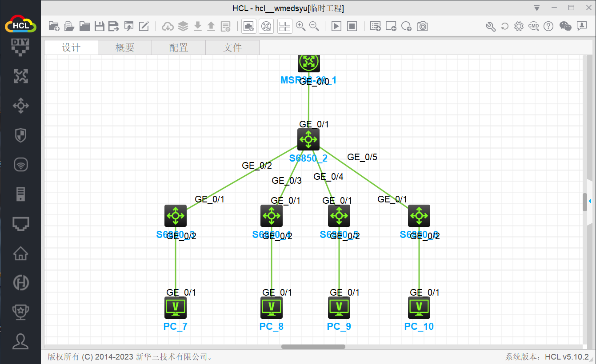Select the switch connected to PC_8

coord(272,216)
